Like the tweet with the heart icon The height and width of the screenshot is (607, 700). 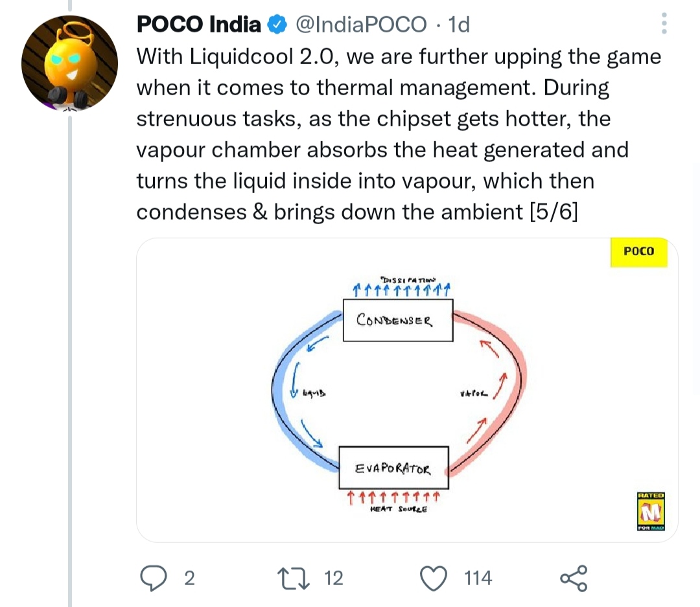434,577
